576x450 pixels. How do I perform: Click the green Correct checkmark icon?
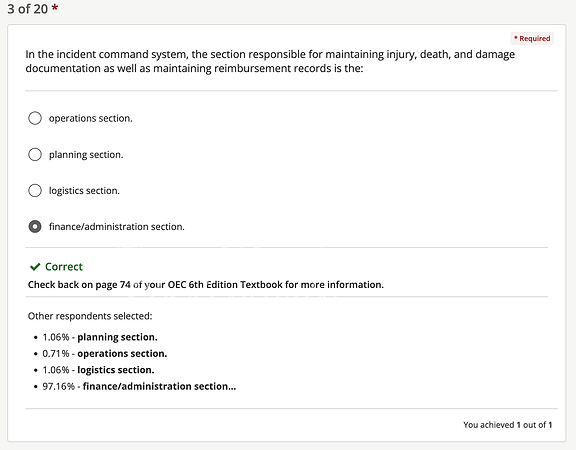point(35,267)
